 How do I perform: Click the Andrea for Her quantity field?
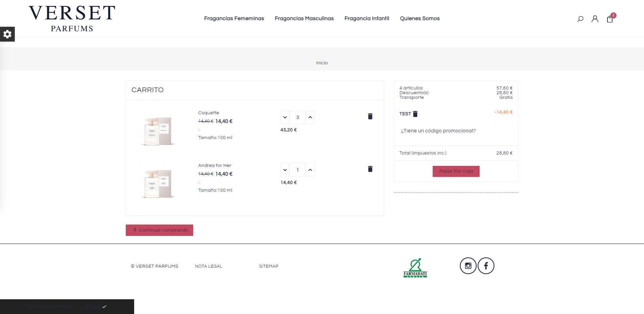(x=298, y=170)
